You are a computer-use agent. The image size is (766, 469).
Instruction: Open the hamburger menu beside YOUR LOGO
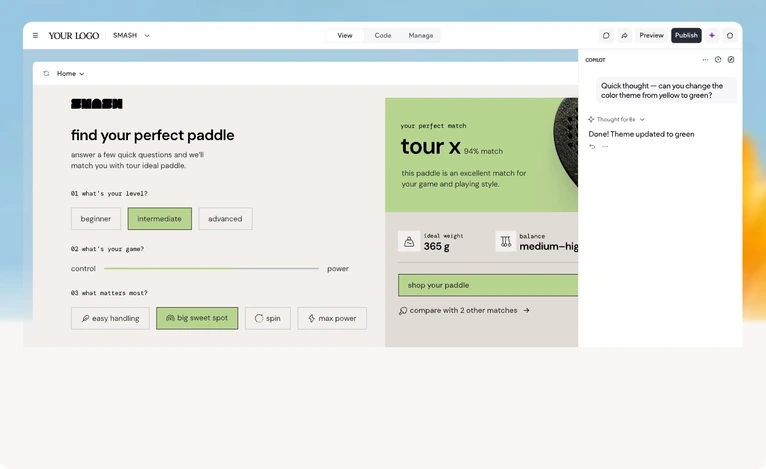pos(35,36)
